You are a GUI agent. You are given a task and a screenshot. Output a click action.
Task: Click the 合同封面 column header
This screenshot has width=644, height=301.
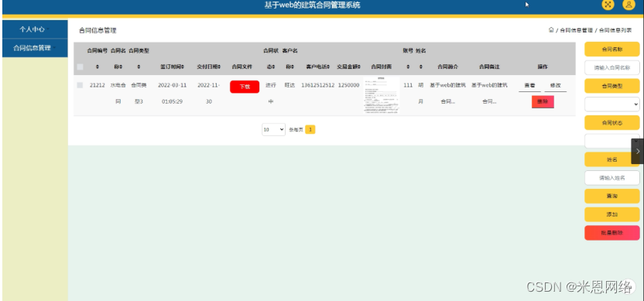(x=381, y=67)
